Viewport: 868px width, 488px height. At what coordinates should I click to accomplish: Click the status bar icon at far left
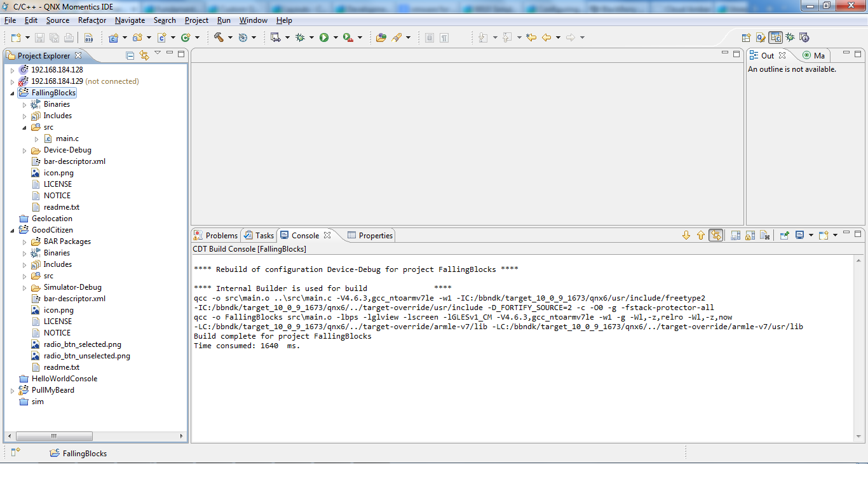(15, 452)
